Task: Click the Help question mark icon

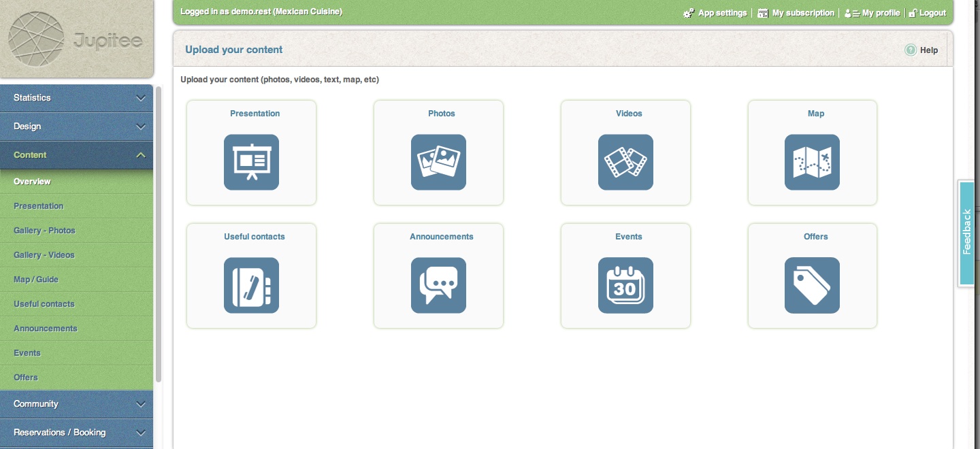Action: click(x=911, y=50)
